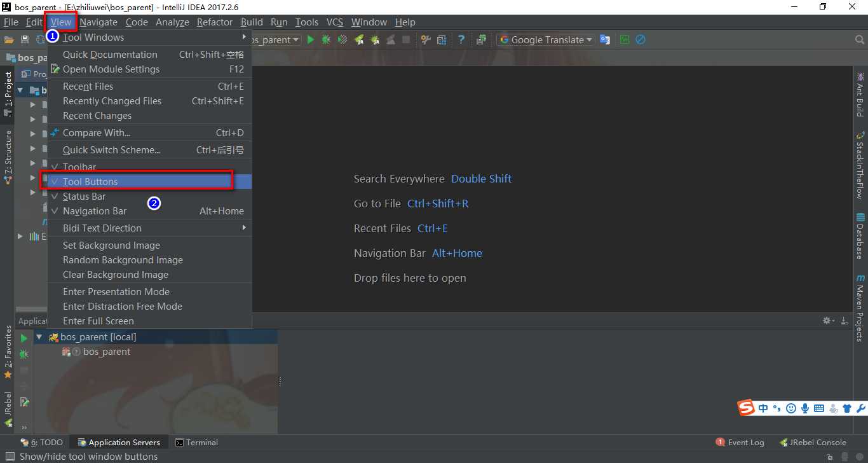868x463 pixels.
Task: Toggle the Status Bar view option
Action: click(x=149, y=197)
